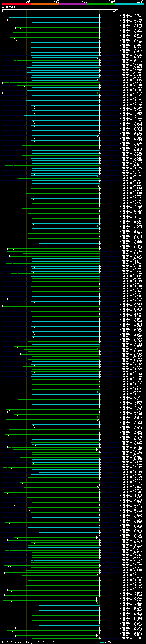The width and height of the screenshot is (146, 644).
Task: Open hit UniRef100_P56408
Action: [x=131, y=25]
